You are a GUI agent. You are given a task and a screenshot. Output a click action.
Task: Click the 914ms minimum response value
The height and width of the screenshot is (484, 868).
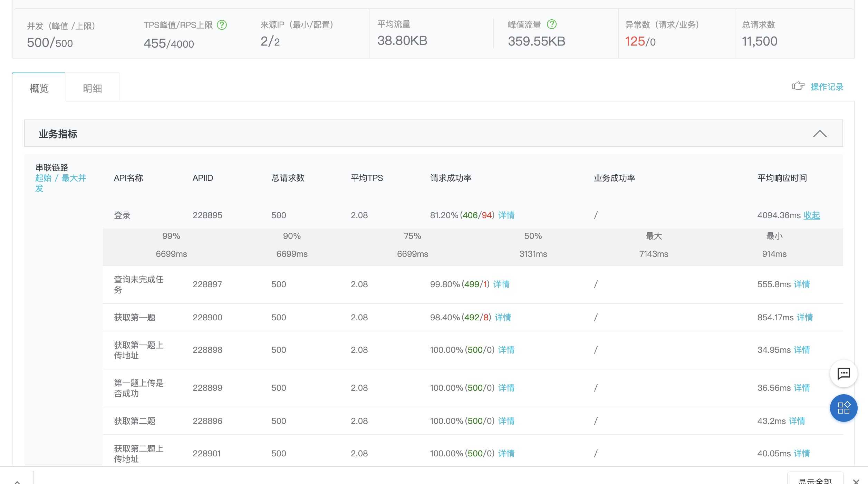coord(774,254)
